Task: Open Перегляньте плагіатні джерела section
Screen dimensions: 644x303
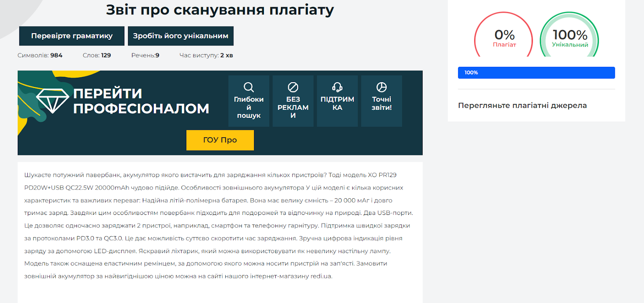Action: [x=522, y=105]
